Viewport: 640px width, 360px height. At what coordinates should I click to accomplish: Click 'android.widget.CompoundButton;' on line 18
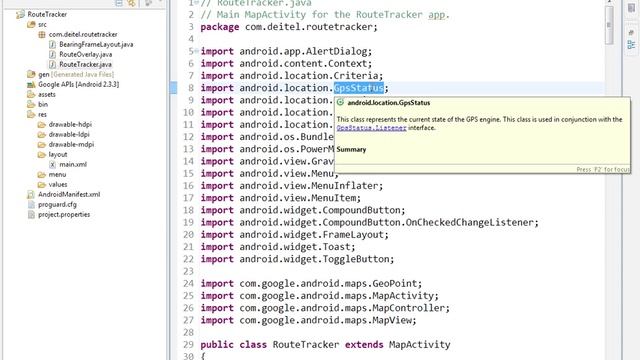[322, 210]
